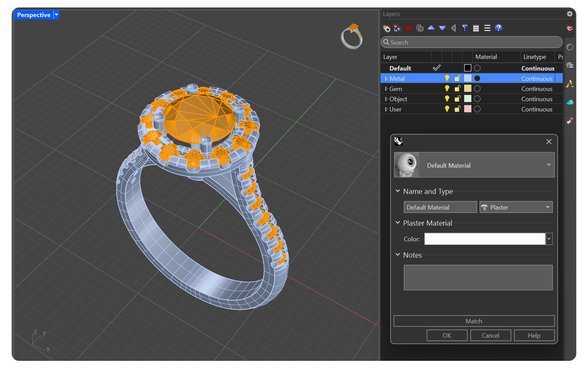Image resolution: width=588 pixels, height=368 pixels.
Task: Click the layer Search field
Action: pos(472,42)
